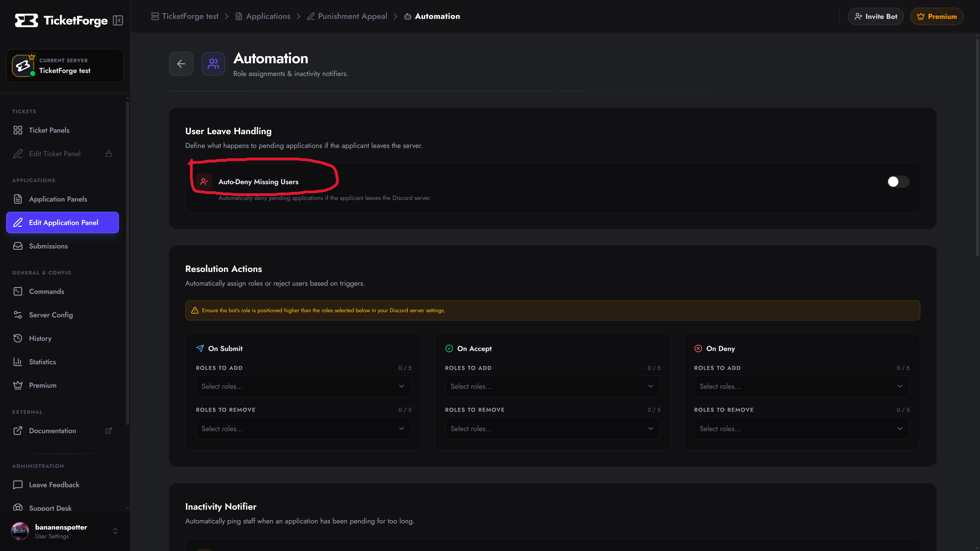The image size is (980, 551).
Task: Expand the bananenspotter user settings menu
Action: coord(115,531)
